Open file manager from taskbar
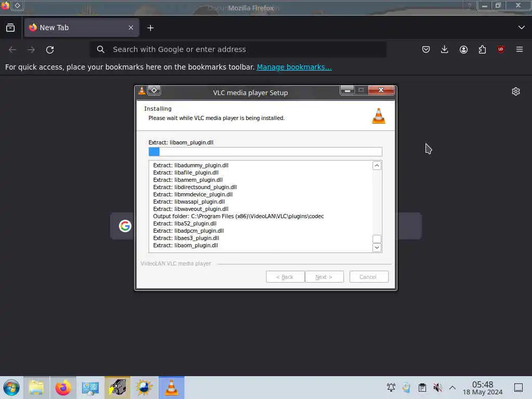The image size is (532, 399). [36, 388]
